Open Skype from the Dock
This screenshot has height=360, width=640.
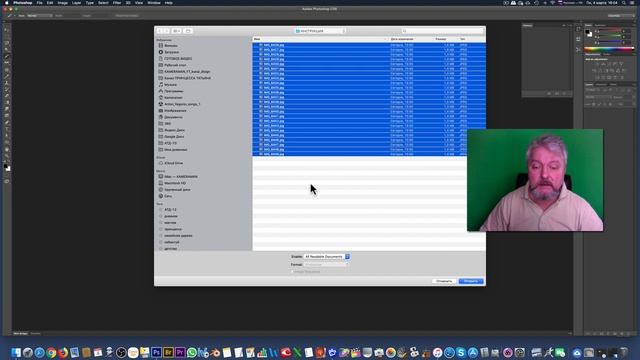pyautogui.click(x=461, y=352)
